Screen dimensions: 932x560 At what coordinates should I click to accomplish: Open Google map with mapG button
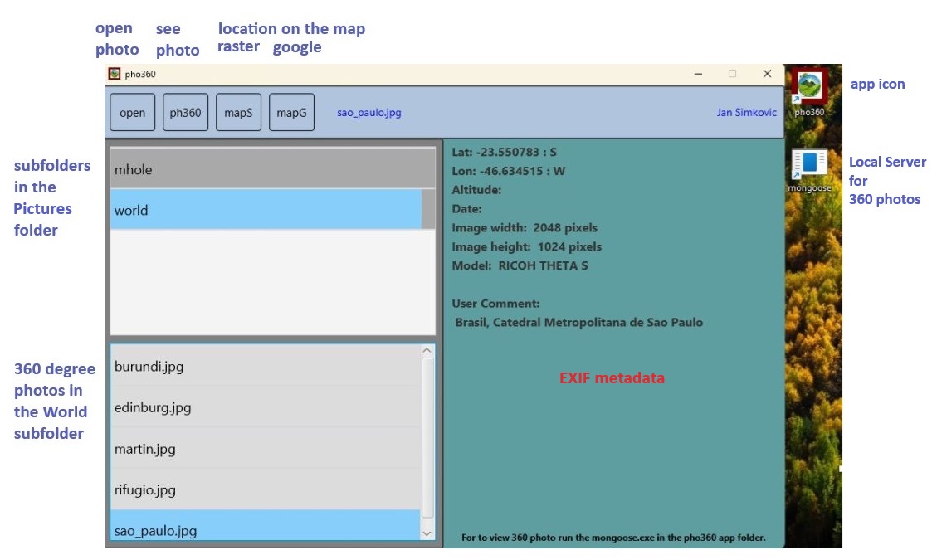click(292, 112)
